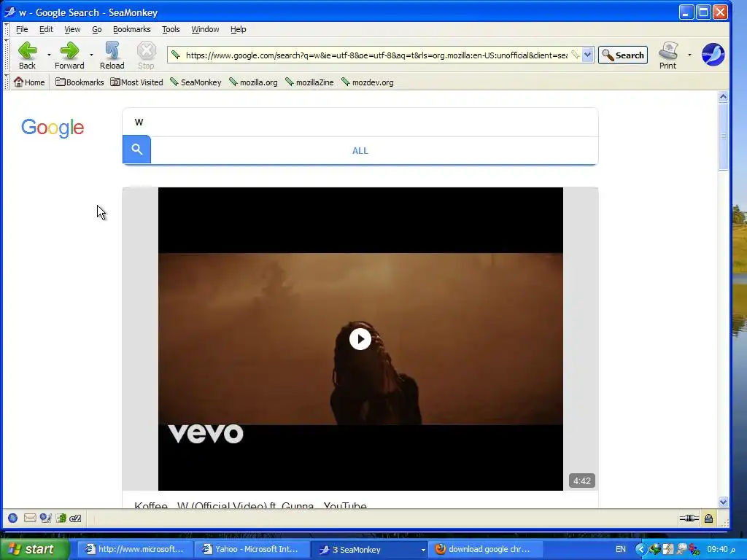Click the 4:42 duration badge
This screenshot has height=560, width=747.
582,481
